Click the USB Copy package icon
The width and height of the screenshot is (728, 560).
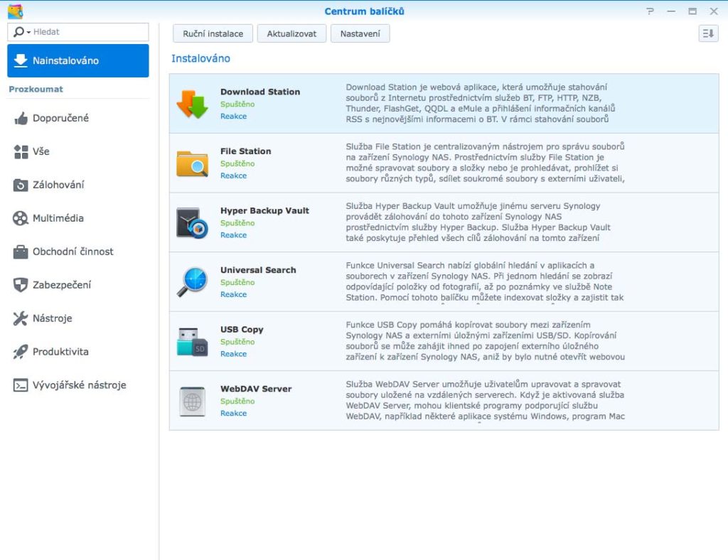[192, 340]
